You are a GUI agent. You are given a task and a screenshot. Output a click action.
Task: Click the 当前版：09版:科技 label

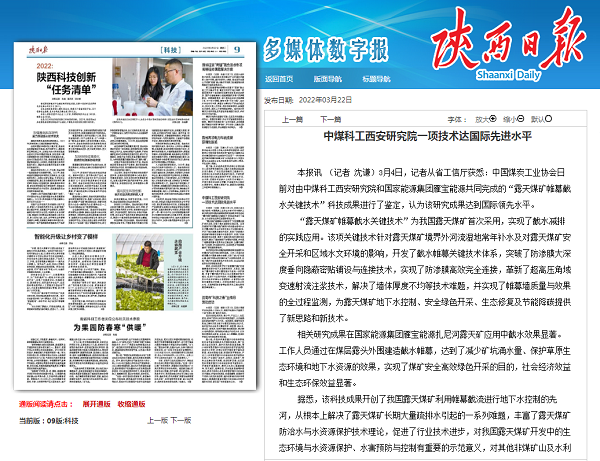[x=49, y=421]
